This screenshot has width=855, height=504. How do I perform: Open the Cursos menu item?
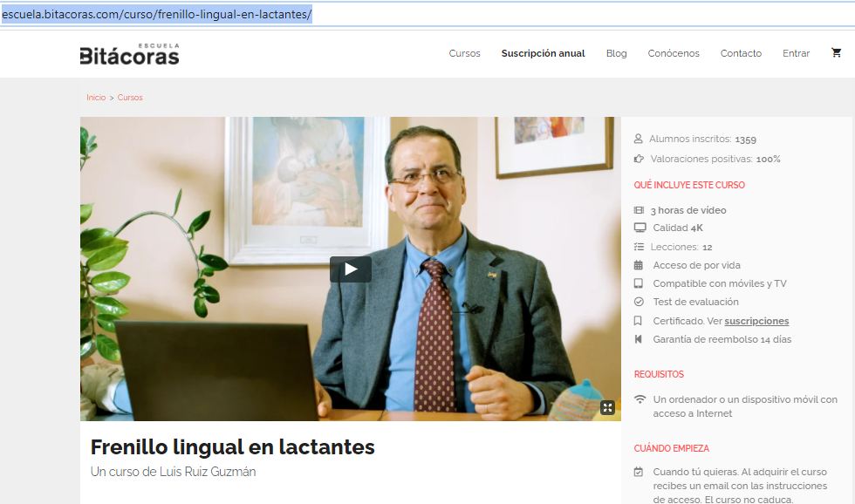coord(464,53)
